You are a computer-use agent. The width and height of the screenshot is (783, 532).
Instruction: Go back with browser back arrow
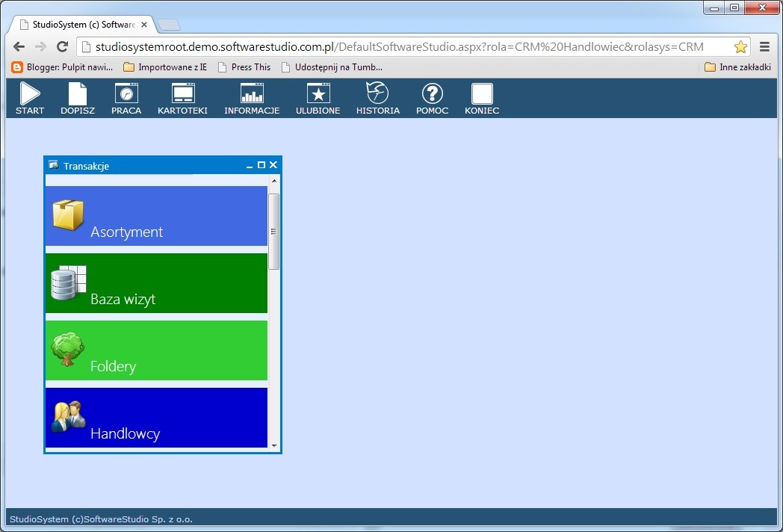19,47
